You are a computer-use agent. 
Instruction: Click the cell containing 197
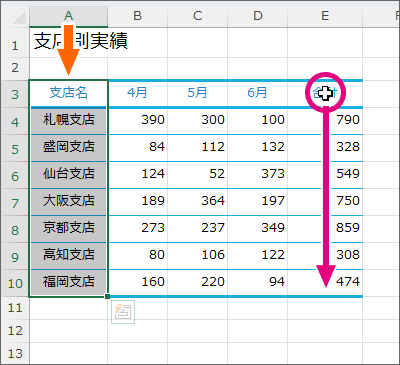pyautogui.click(x=258, y=202)
